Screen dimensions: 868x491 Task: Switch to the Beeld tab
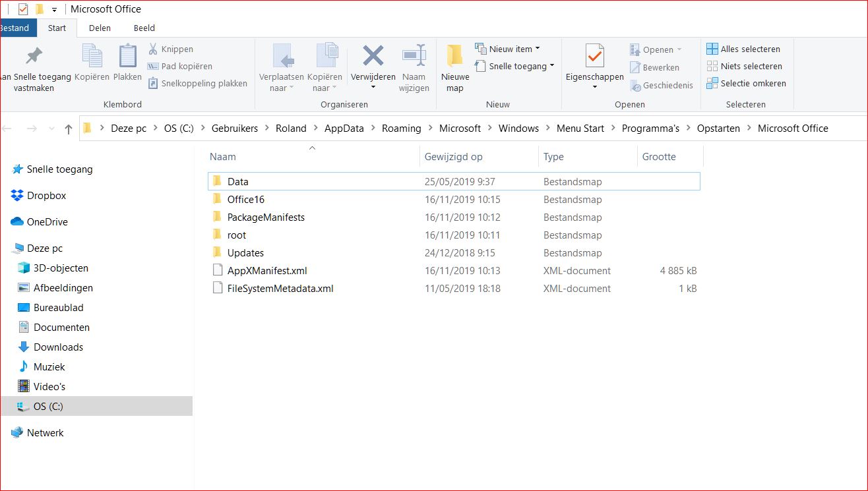(x=144, y=28)
